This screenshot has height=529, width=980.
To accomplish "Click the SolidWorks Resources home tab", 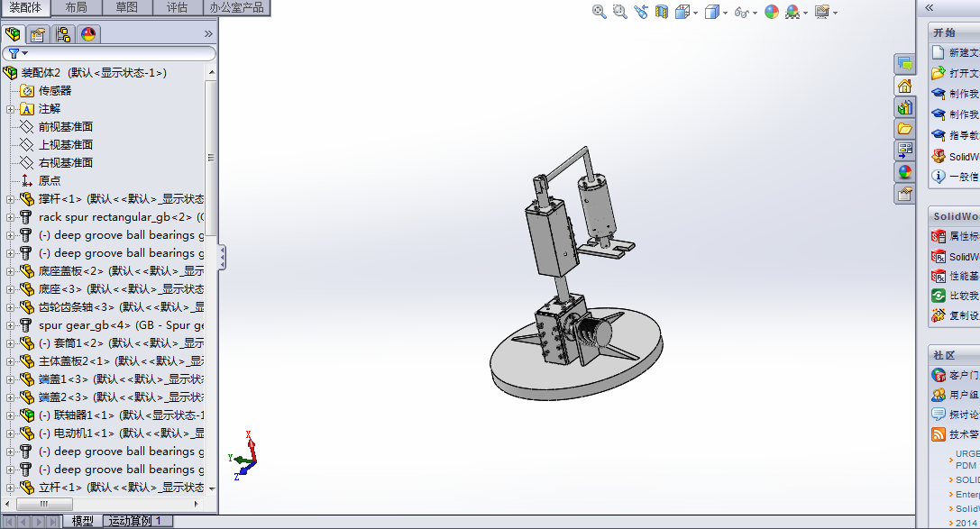I will (905, 86).
